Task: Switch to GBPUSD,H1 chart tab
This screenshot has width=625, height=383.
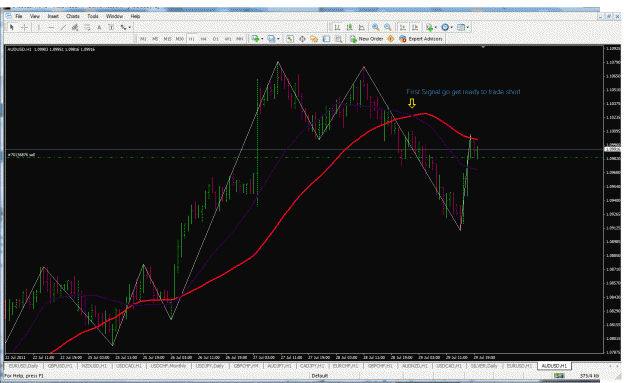Action: coord(60,366)
